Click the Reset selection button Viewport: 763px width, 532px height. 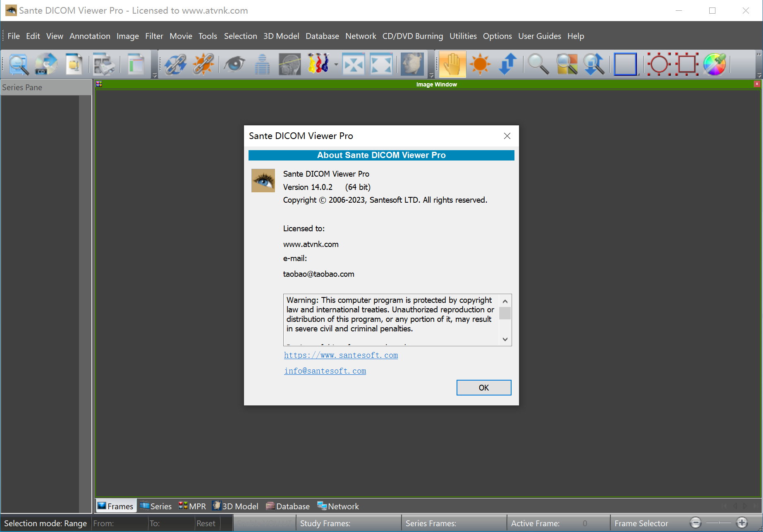[206, 523]
